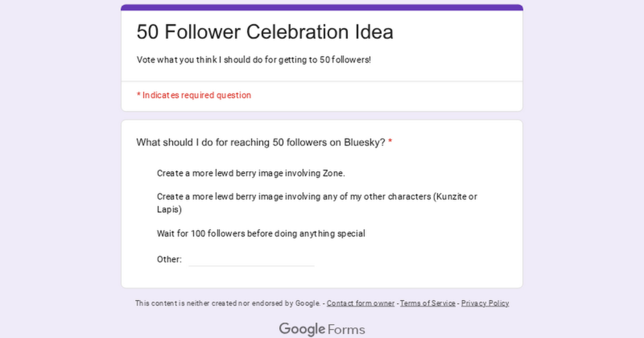Screen dimensions: 644x338
Task: Follow the Privacy Policy link
Action: (x=485, y=303)
